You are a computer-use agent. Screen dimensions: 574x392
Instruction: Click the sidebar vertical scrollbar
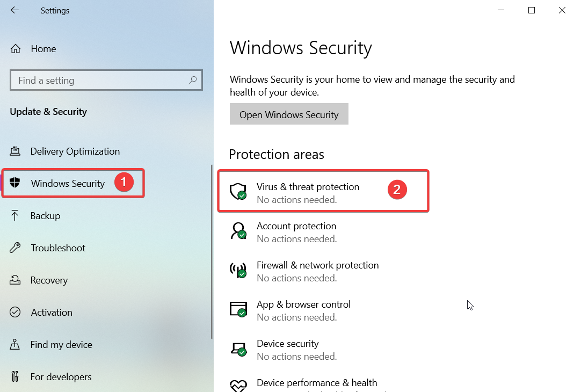[212, 252]
